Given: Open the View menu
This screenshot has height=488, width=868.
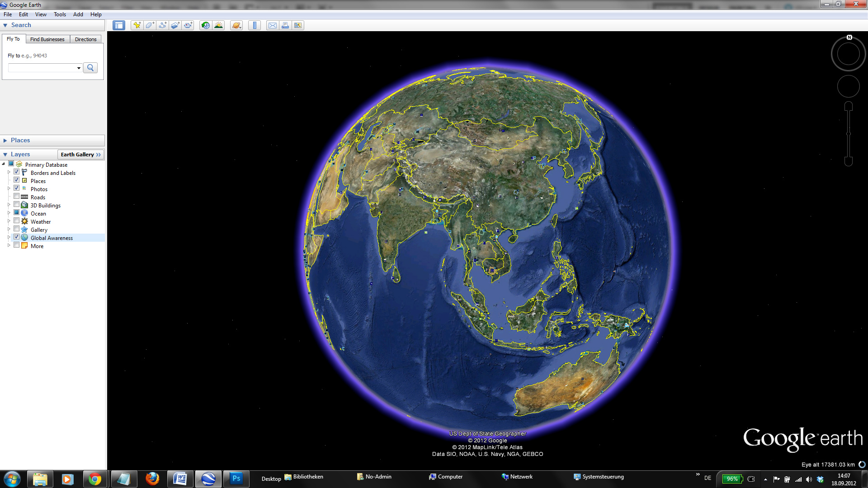Looking at the screenshot, I should pyautogui.click(x=41, y=14).
